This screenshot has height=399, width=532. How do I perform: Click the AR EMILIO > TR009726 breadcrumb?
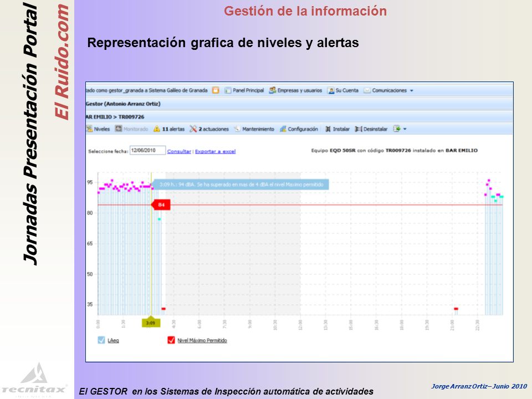(115, 117)
